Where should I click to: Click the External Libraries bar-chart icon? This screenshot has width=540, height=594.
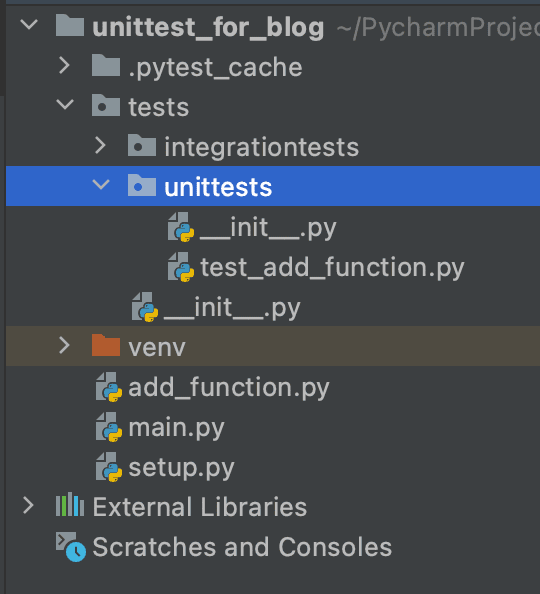(70, 504)
